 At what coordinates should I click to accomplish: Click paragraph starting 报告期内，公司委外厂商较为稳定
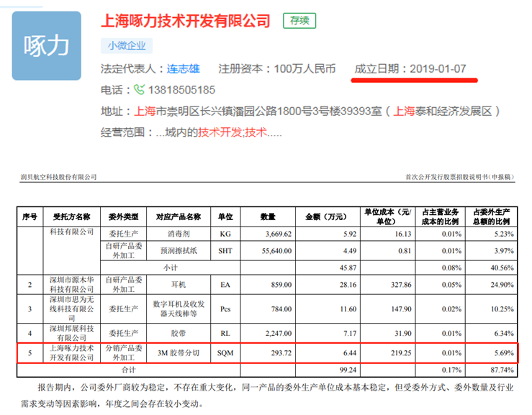[x=267, y=396]
